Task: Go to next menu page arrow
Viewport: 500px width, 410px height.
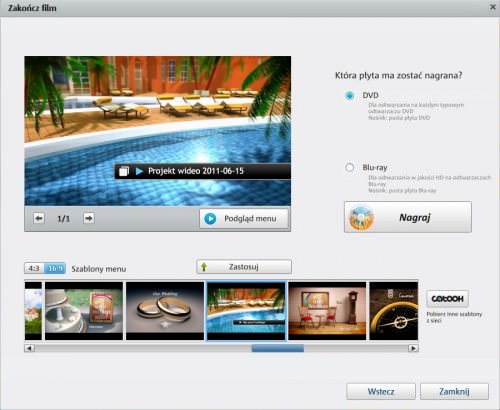Action: click(89, 218)
